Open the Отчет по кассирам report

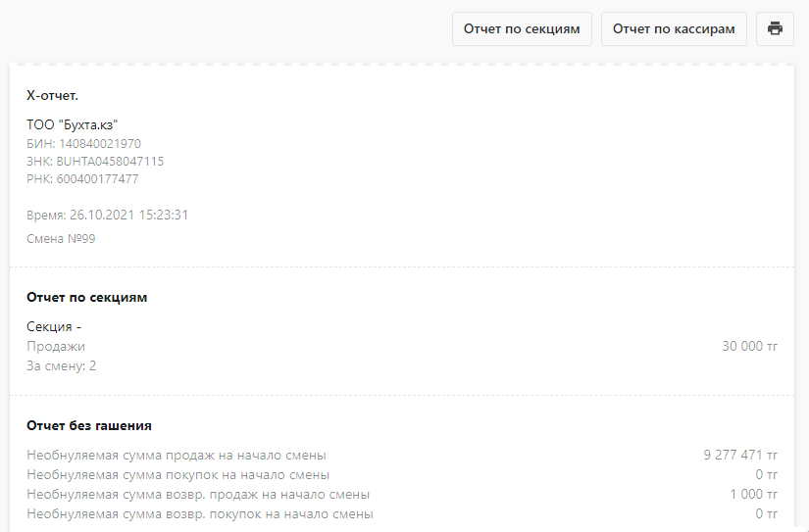pos(674,28)
